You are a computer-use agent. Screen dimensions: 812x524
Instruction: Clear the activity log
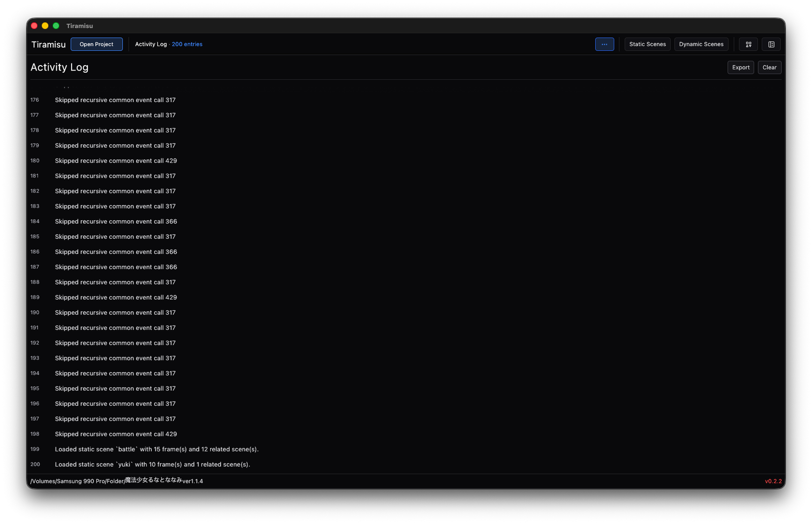pyautogui.click(x=769, y=68)
